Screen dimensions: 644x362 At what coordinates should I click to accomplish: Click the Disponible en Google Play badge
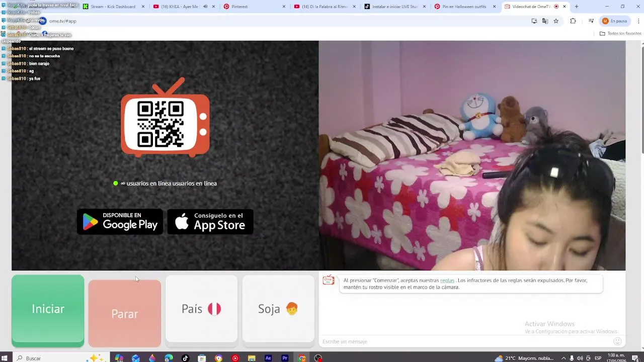[x=120, y=222]
